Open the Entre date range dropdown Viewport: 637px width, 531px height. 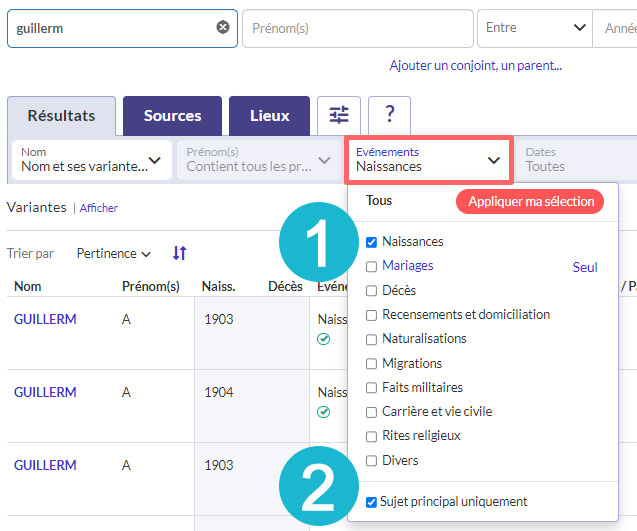[x=534, y=28]
